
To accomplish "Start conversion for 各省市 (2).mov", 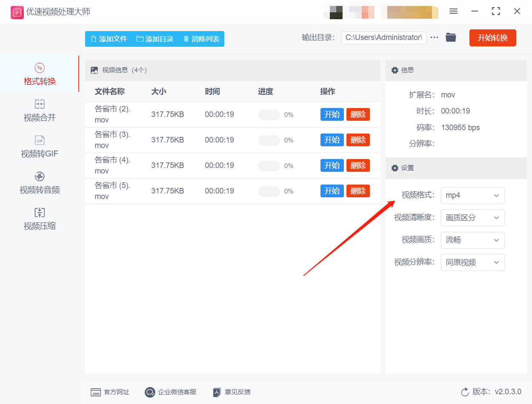I will tap(332, 114).
